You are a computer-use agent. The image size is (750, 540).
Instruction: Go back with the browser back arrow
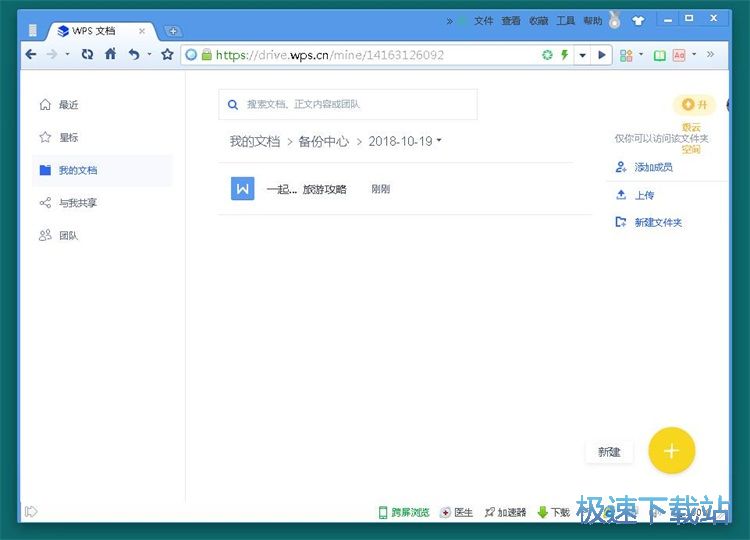pos(31,55)
